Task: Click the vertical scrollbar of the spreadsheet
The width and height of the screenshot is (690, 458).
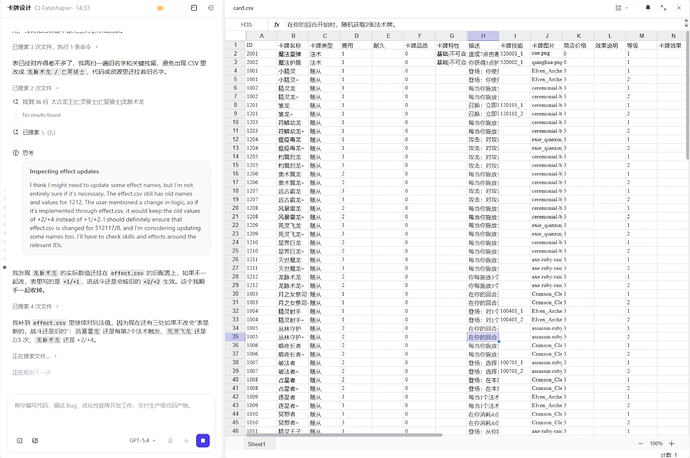Action: click(687, 95)
